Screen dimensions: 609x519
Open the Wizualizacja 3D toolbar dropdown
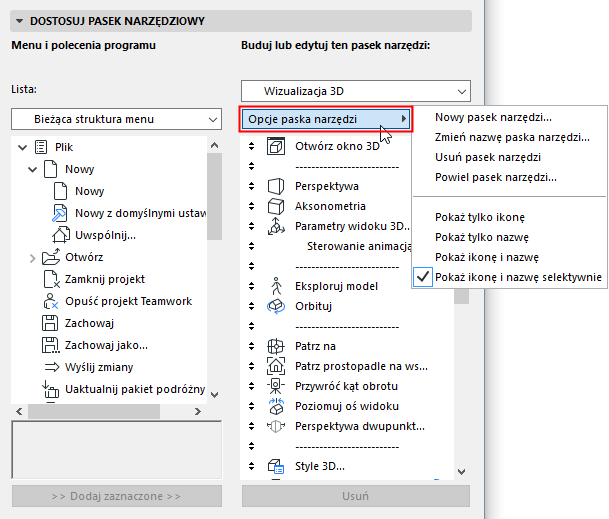click(356, 91)
